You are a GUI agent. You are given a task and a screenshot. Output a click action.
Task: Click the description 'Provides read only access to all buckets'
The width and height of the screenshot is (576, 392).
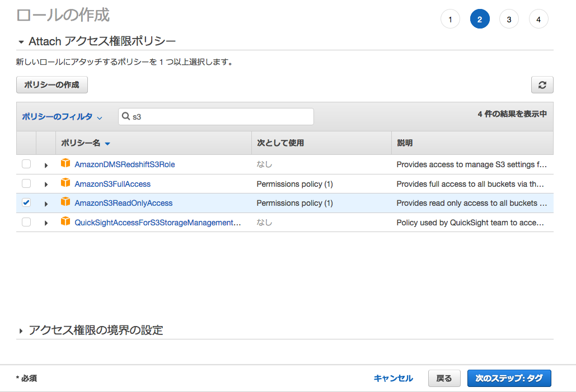472,203
